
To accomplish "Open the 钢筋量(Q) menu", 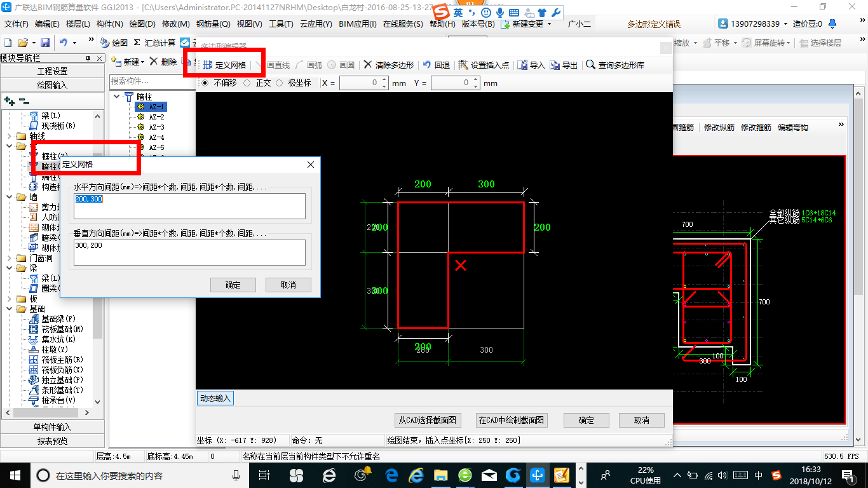I will coord(213,24).
